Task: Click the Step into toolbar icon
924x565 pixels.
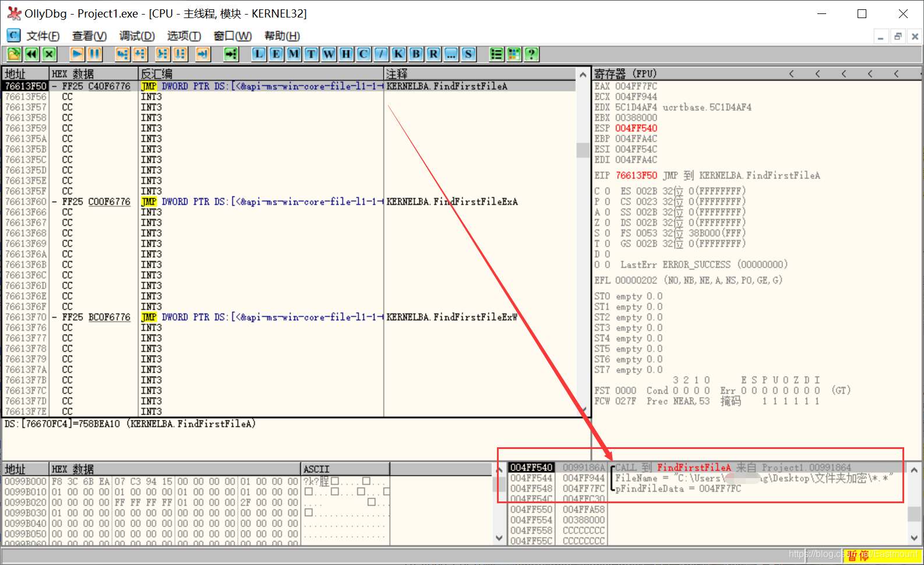Action: (122, 54)
